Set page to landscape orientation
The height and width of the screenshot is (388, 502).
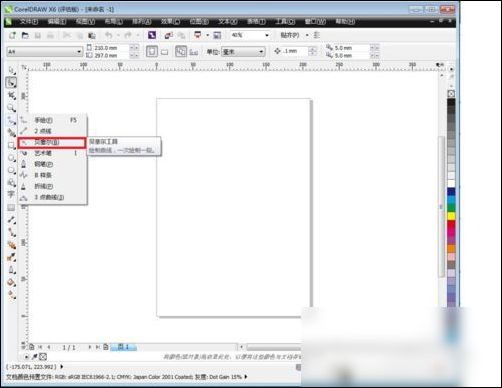coord(164,52)
